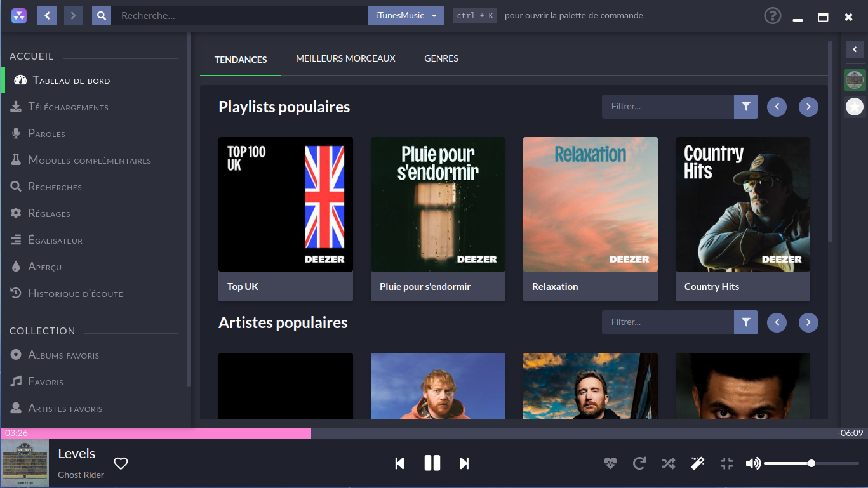The image size is (868, 488).
Task: Toggle repeat mode in player bar
Action: coord(639,464)
